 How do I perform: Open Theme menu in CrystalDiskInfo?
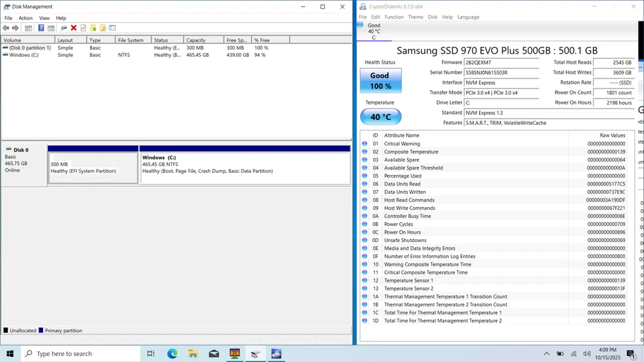(x=416, y=17)
